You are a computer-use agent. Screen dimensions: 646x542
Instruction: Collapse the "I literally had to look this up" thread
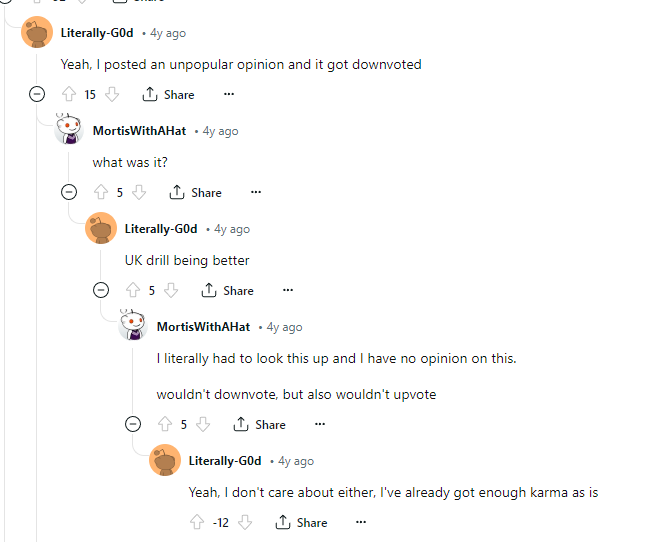[x=133, y=425]
